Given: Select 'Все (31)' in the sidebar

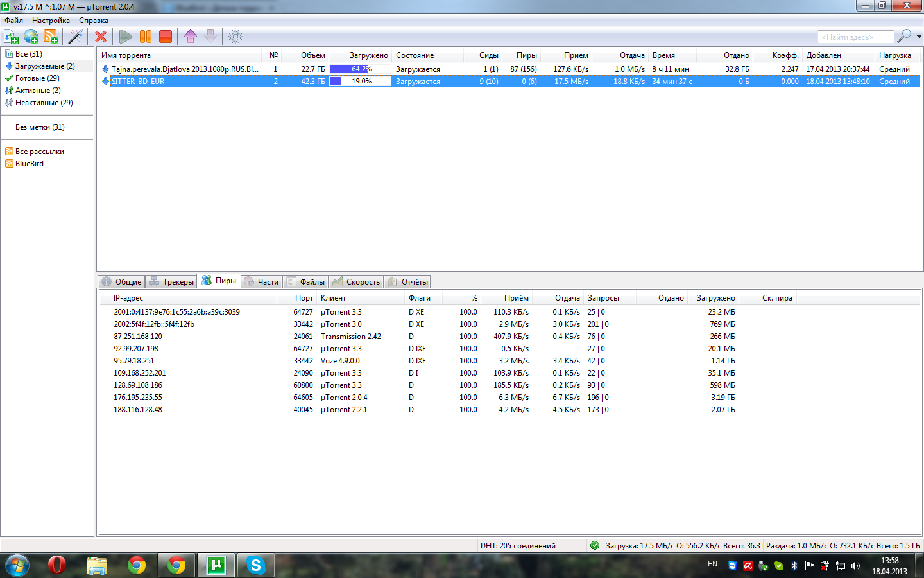Looking at the screenshot, I should click(x=28, y=54).
